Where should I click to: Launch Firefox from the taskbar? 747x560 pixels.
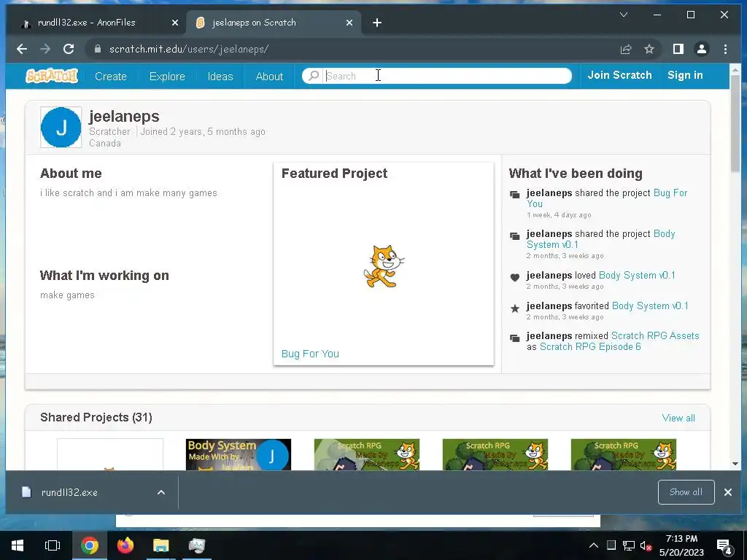[125, 545]
